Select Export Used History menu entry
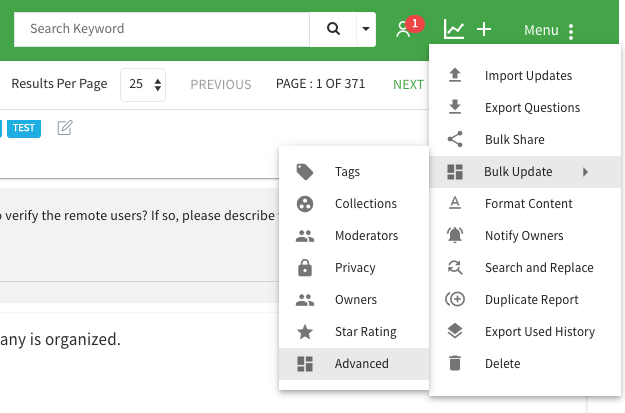Image resolution: width=625 pixels, height=413 pixels. click(525, 331)
